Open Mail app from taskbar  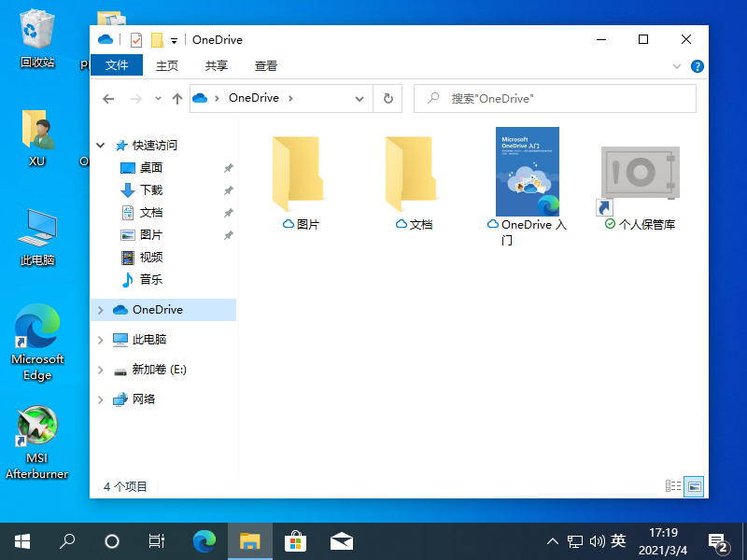tap(341, 540)
